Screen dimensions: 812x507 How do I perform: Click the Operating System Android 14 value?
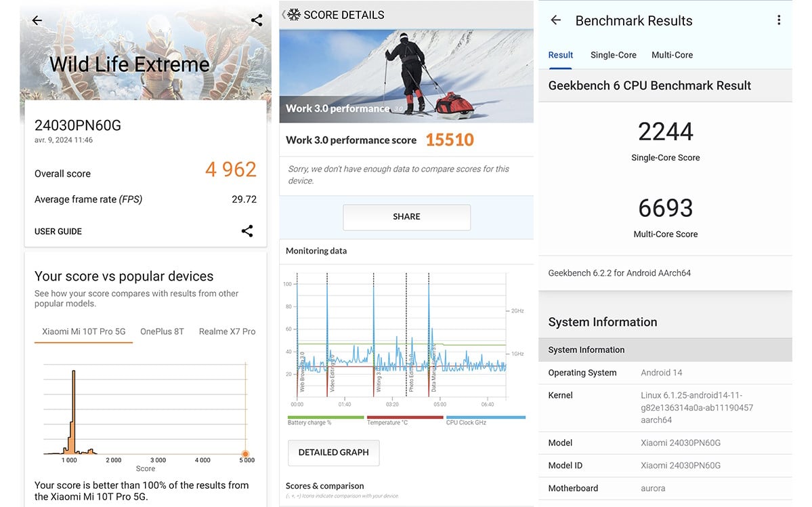(x=661, y=373)
